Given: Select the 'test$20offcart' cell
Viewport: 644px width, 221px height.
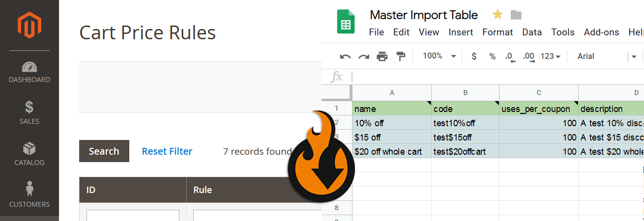Looking at the screenshot, I should coord(465,151).
